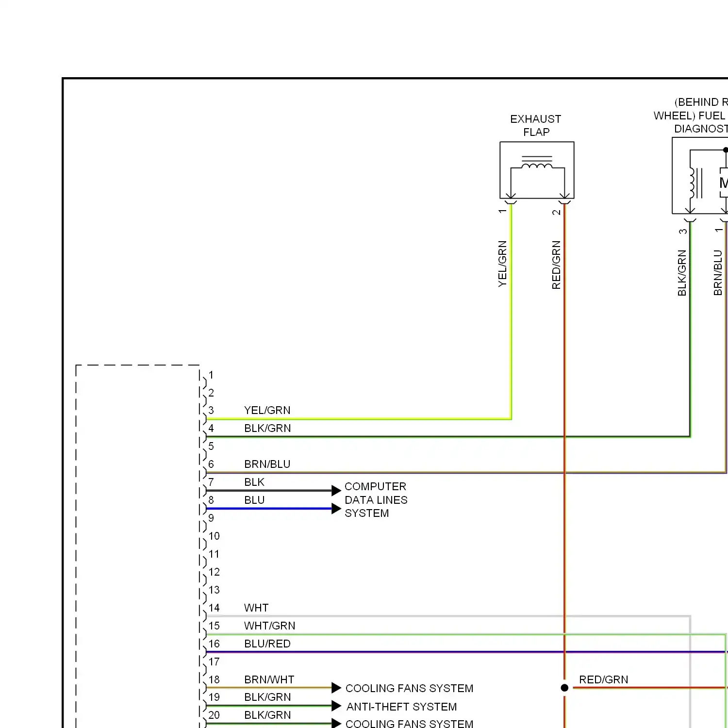728x728 pixels.
Task: Click connector pin number 17
Action: [x=214, y=662]
